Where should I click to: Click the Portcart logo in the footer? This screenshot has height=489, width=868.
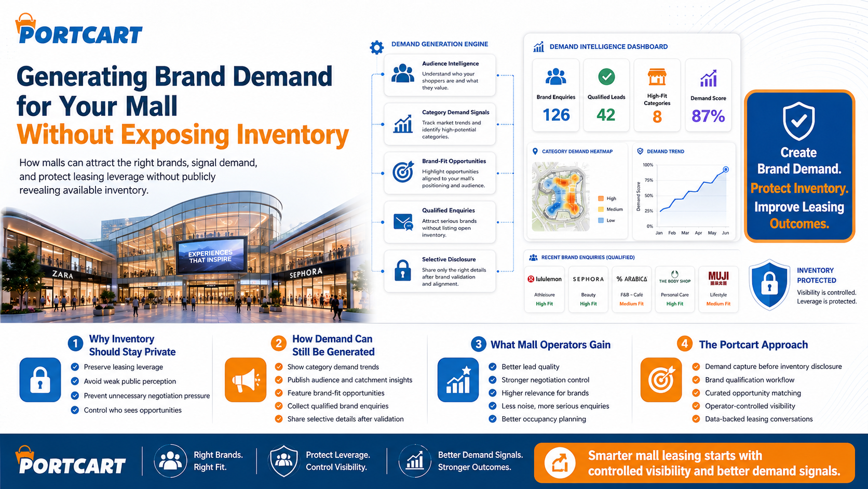(x=71, y=460)
